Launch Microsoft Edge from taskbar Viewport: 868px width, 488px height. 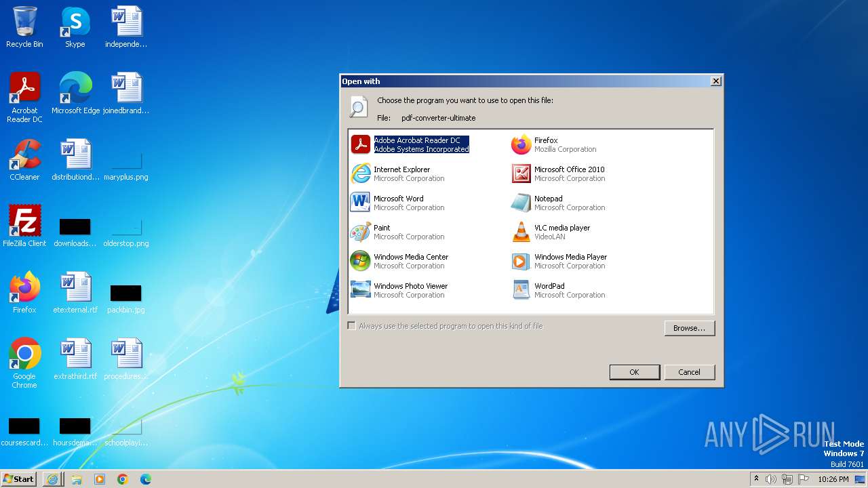(146, 479)
